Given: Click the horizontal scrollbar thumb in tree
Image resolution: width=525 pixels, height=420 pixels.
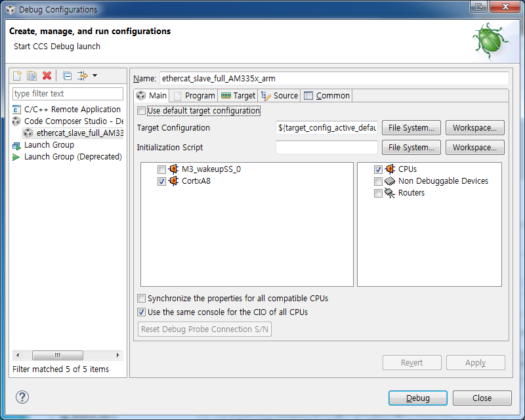Looking at the screenshot, I should click(58, 355).
